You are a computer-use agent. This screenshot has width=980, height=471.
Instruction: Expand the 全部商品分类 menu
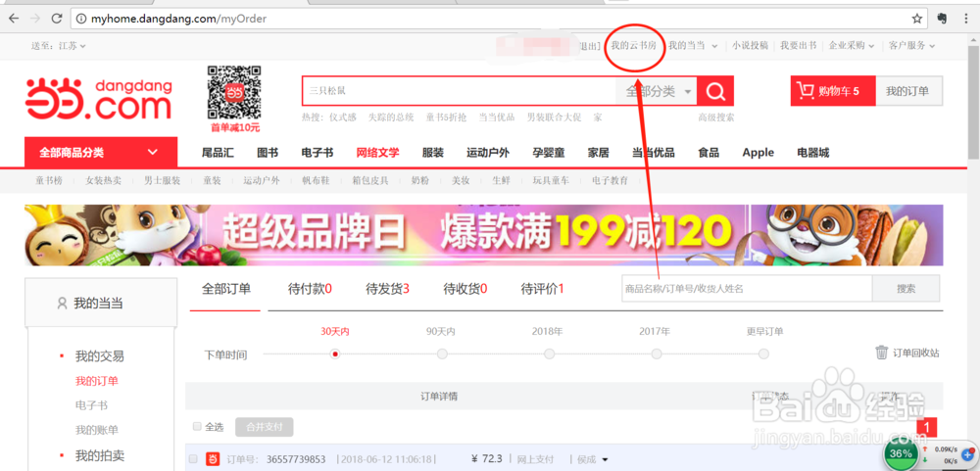click(x=101, y=153)
